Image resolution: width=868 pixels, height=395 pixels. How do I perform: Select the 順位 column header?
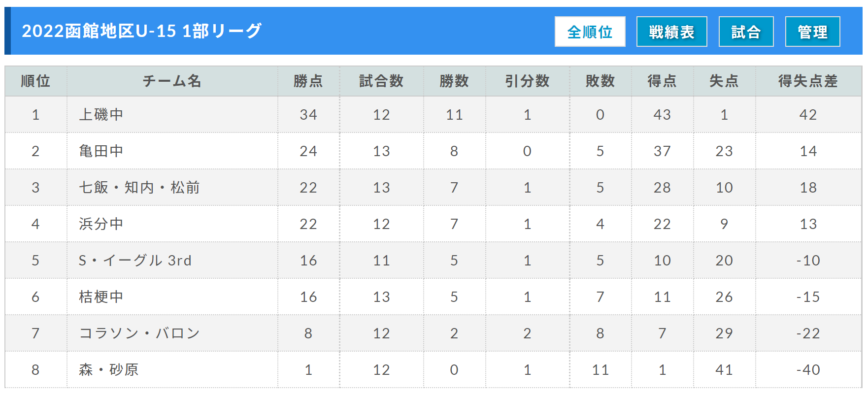coord(36,81)
